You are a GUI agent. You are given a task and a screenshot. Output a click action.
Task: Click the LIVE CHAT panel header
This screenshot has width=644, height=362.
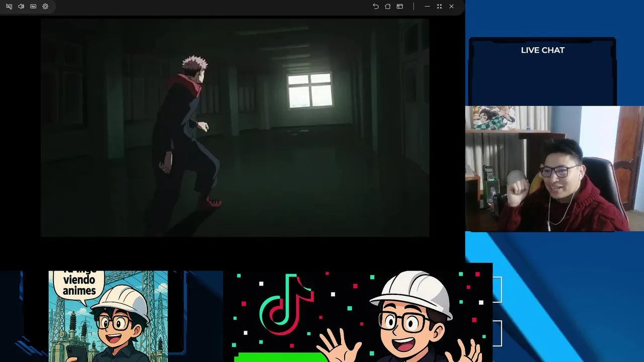point(542,50)
